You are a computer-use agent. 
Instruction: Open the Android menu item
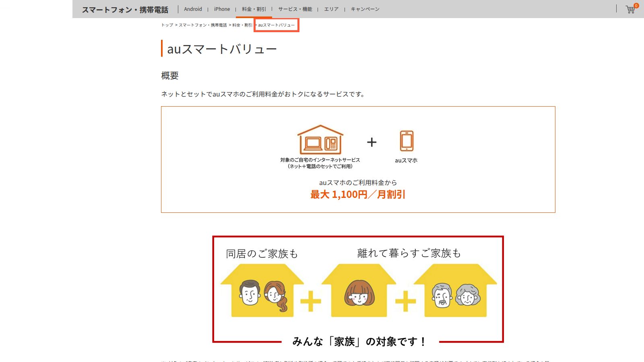(193, 9)
